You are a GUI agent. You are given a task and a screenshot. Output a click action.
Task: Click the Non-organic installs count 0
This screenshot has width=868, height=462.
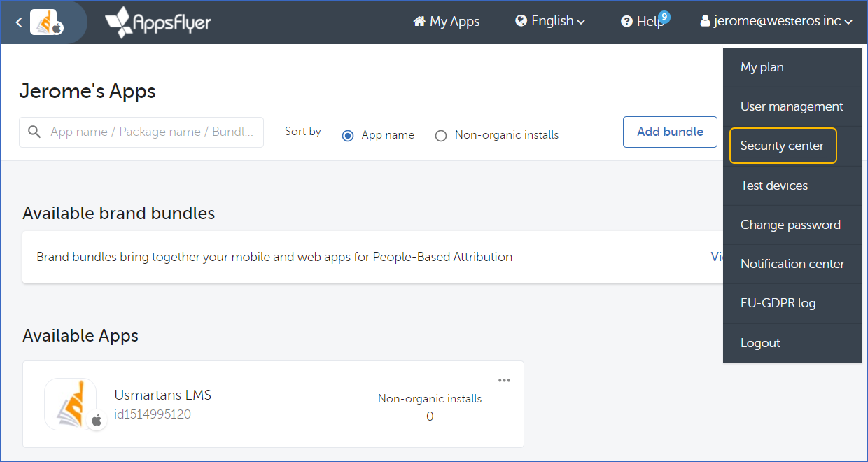430,416
